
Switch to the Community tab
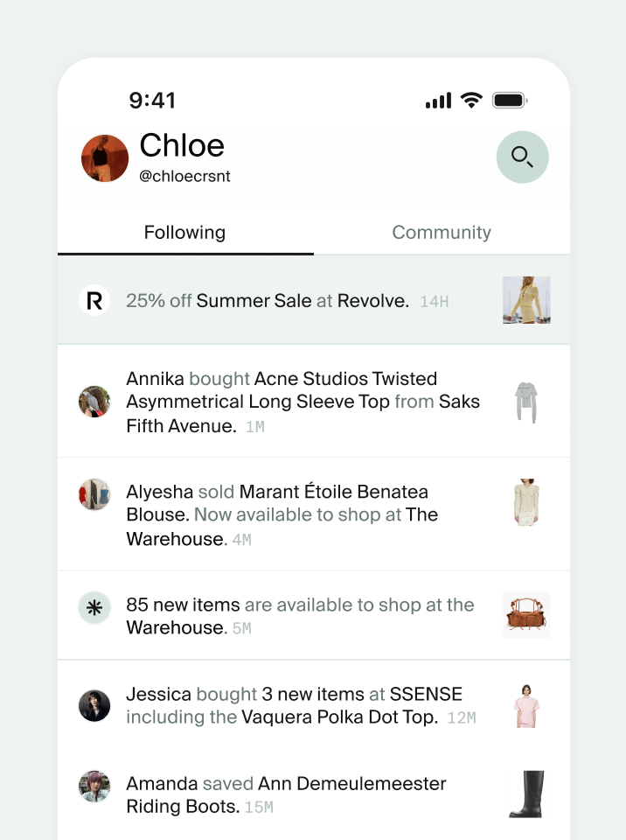click(441, 233)
